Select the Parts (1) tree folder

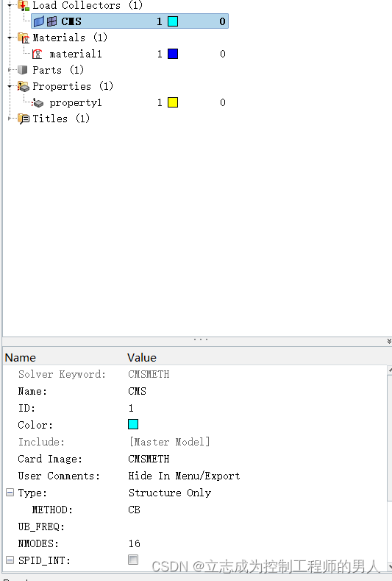[x=58, y=70]
